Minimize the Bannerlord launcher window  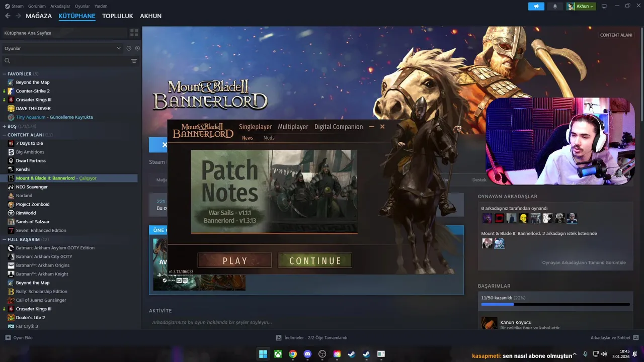(x=372, y=127)
